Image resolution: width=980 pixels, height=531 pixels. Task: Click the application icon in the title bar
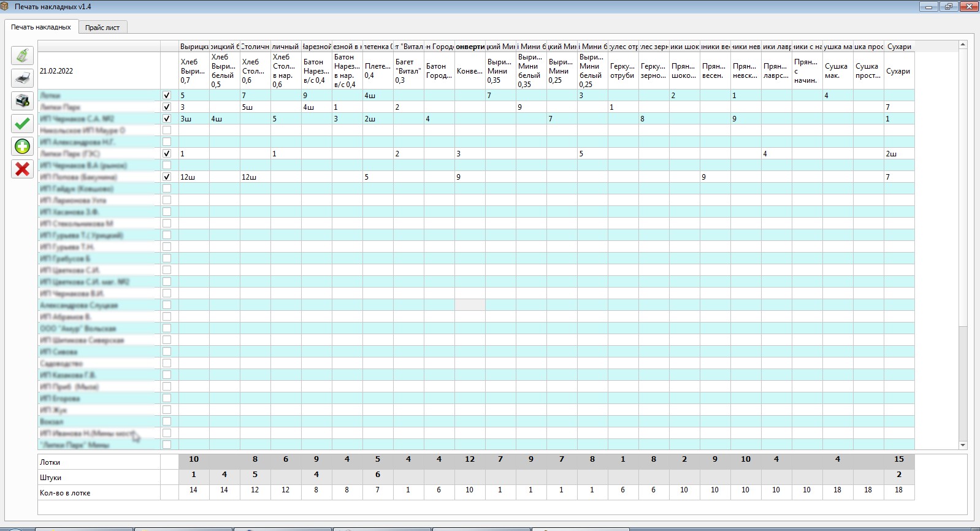5,6
